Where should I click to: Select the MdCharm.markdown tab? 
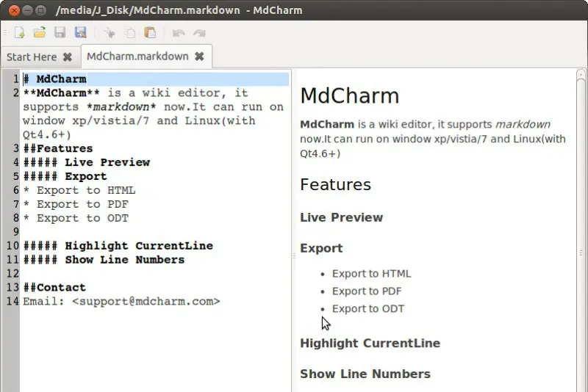137,57
